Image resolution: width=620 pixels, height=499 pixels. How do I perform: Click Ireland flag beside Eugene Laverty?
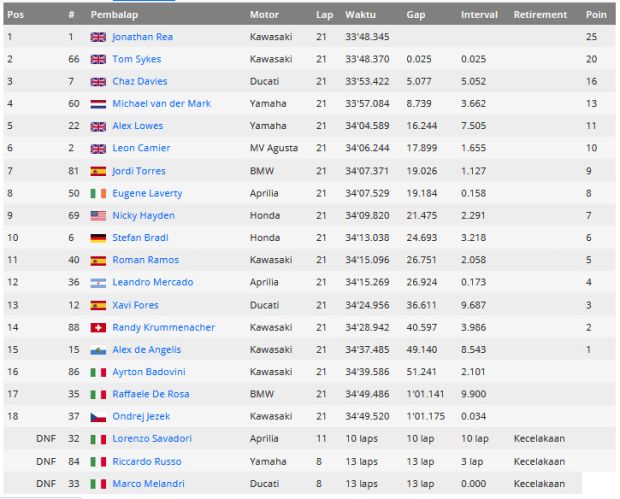[x=98, y=193]
